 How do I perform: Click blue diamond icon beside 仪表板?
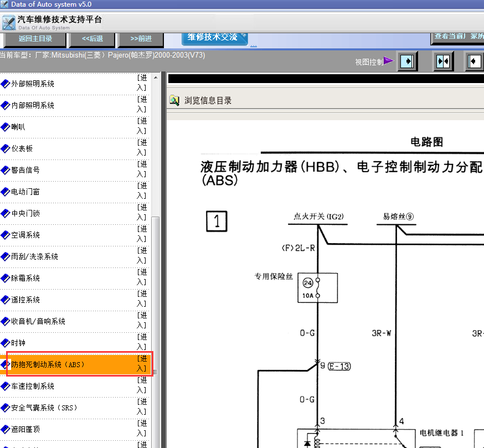[5, 148]
